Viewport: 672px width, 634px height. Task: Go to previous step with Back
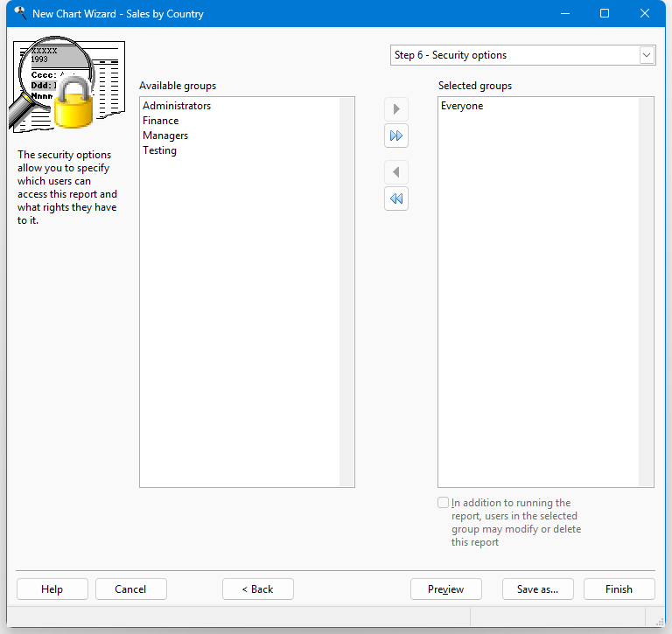[x=258, y=589]
